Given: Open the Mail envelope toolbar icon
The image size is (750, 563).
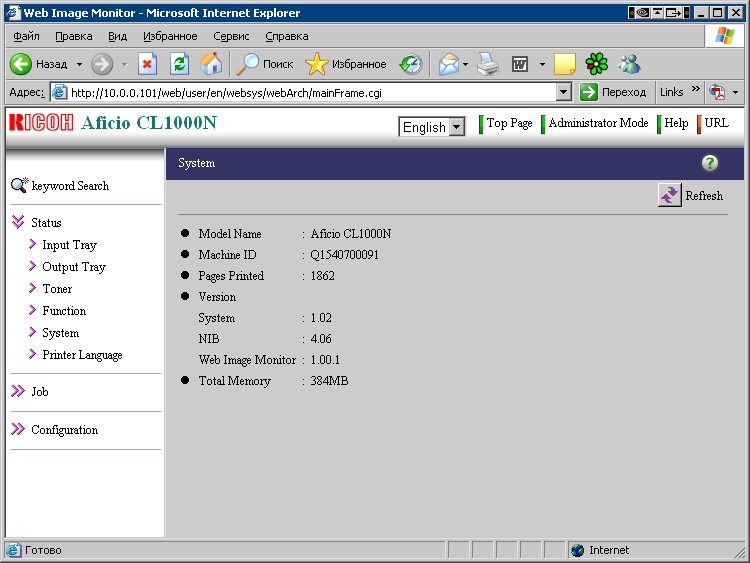Looking at the screenshot, I should click(449, 64).
